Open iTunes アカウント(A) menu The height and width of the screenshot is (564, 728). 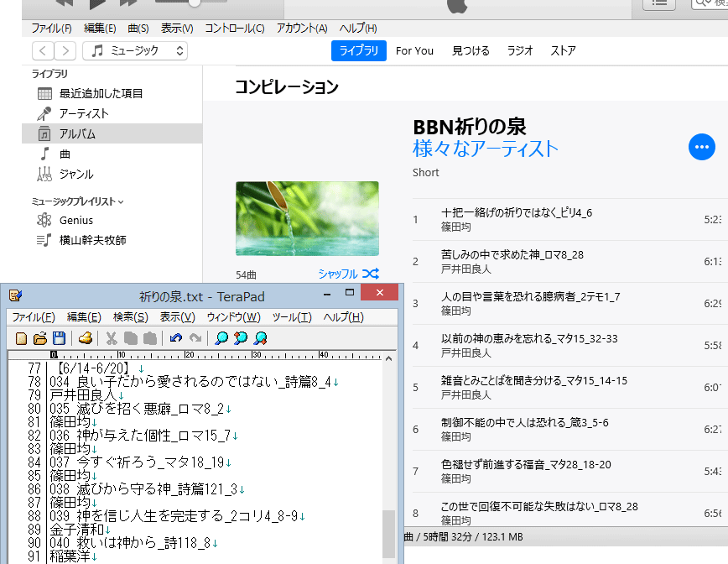[302, 29]
